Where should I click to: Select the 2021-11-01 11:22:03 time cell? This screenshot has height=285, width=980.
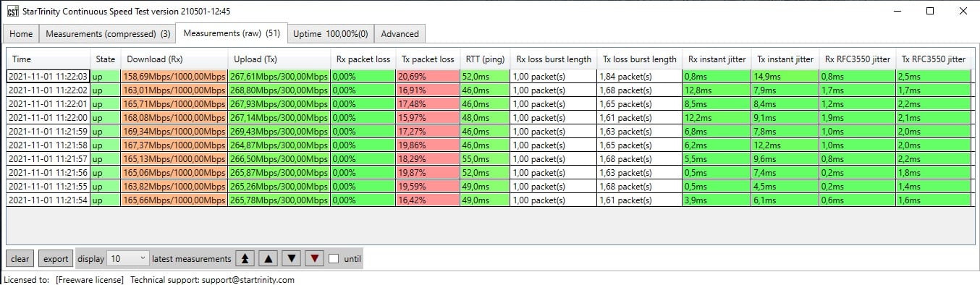pos(48,76)
